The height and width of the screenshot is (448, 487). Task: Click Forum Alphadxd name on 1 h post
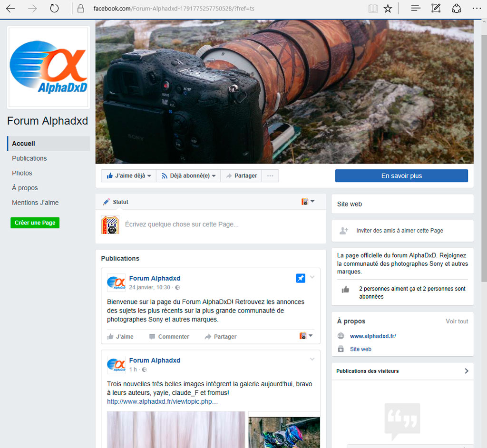click(155, 360)
